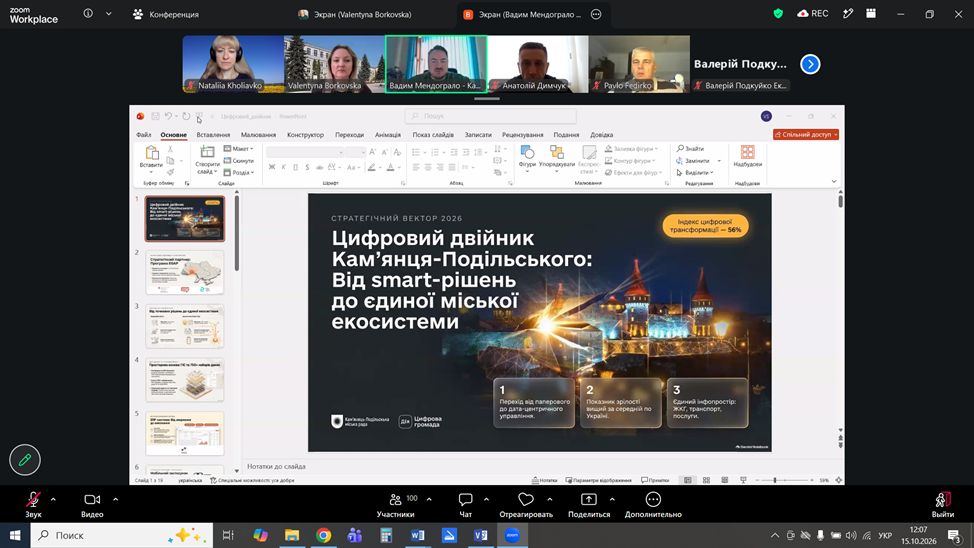Switch to Экран (Valentyna Borkovska) tab

coord(355,14)
